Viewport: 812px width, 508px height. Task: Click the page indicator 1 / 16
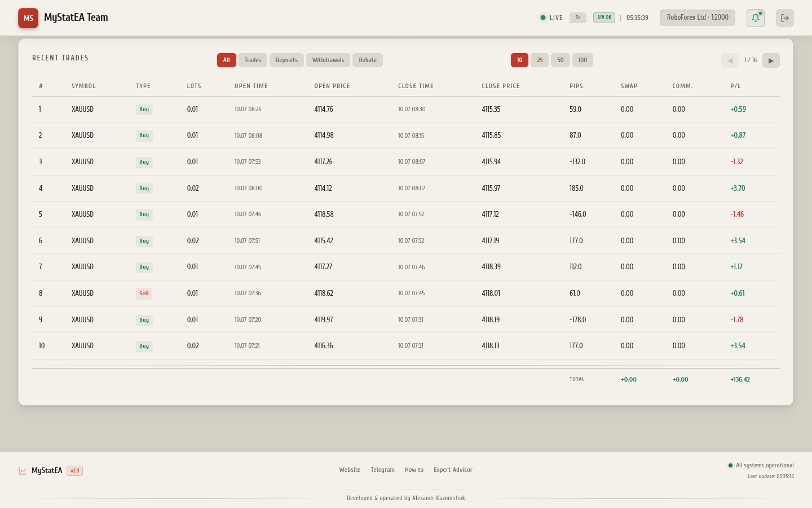click(751, 60)
